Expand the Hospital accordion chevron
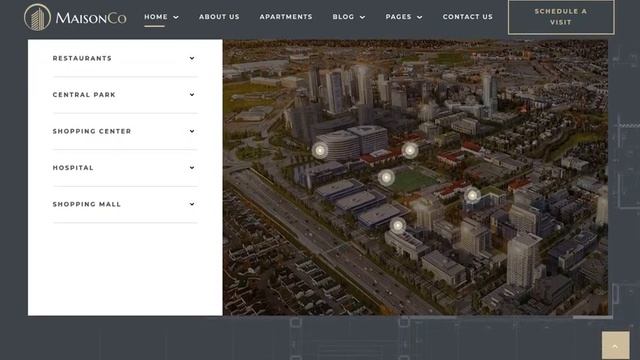 click(192, 168)
